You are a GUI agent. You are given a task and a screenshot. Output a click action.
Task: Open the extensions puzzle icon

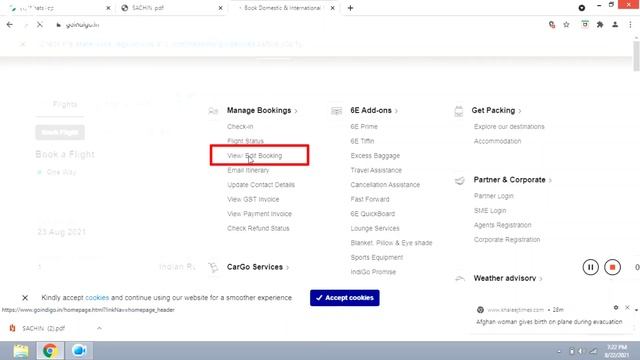tap(600, 25)
